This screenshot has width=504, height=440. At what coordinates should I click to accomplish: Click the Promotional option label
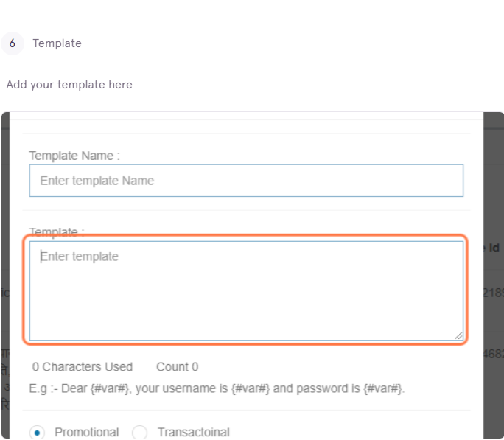(86, 433)
